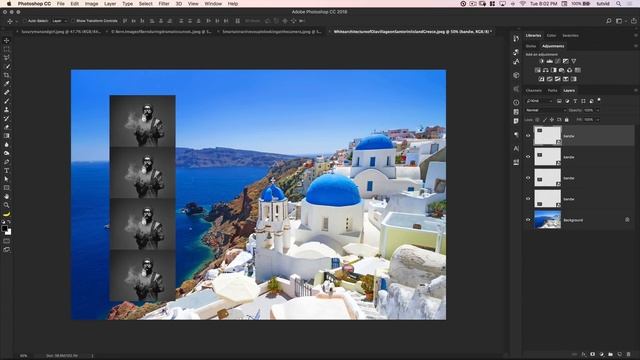Enable Quick Mask mode
The image size is (640, 360).
click(7, 241)
